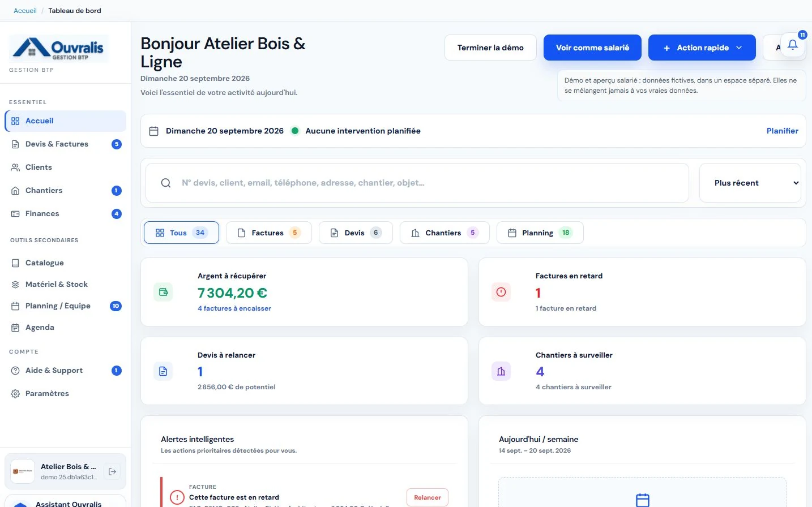Viewport: 812px width, 507px height.
Task: Open Clients section in sidebar
Action: 65,167
